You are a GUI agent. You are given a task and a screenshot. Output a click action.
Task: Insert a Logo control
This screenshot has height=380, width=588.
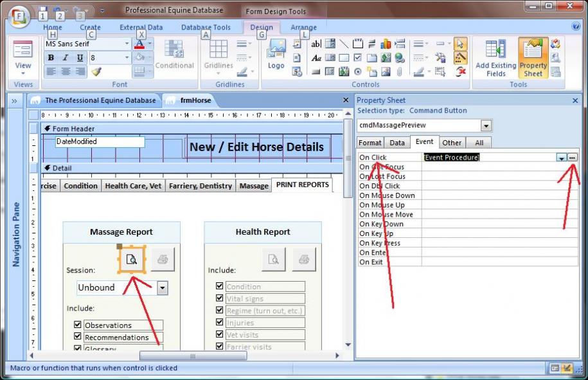[276, 55]
